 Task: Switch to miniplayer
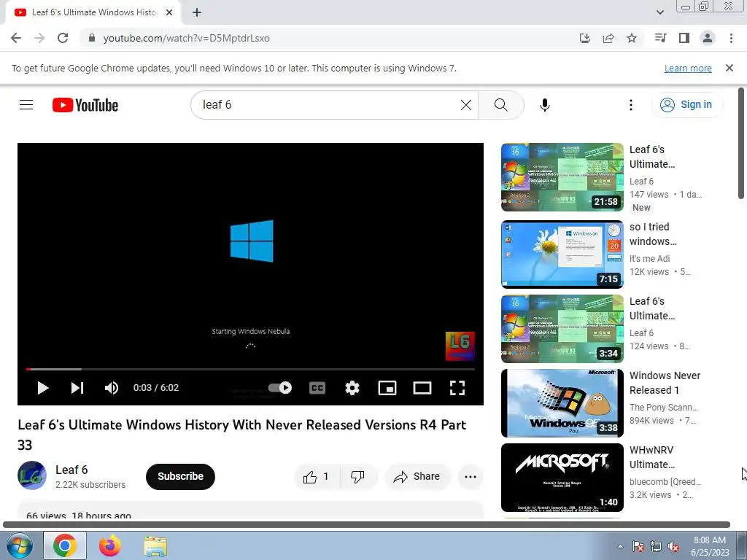point(387,388)
